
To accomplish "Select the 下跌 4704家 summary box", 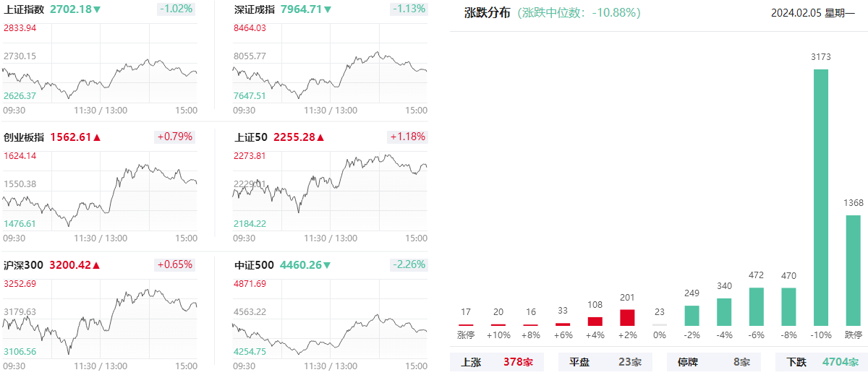I will tap(821, 362).
